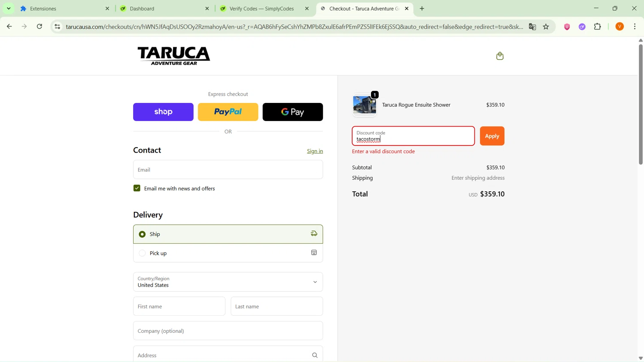This screenshot has height=362, width=644.
Task: Focus the Address input field
Action: 228,354
